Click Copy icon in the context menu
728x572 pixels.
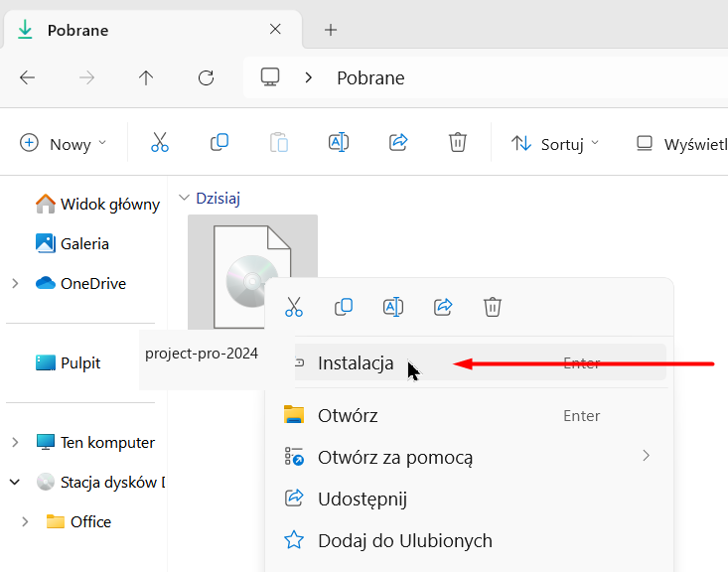point(344,307)
